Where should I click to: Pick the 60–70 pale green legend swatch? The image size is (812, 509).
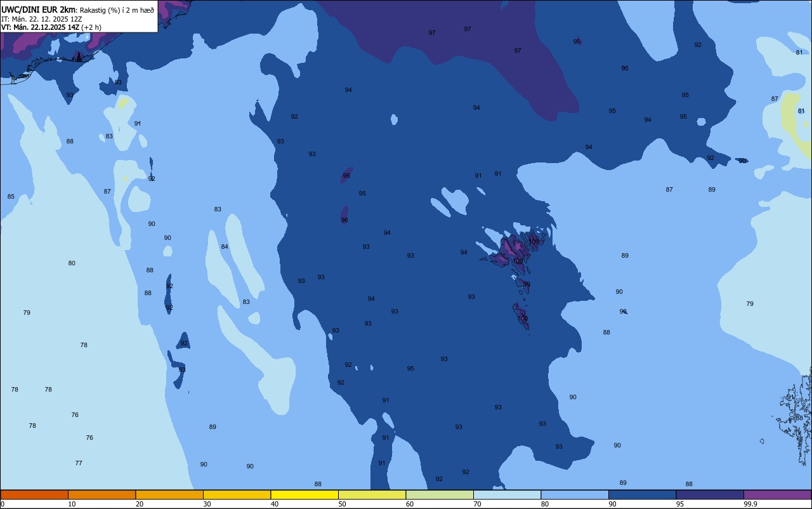440,494
